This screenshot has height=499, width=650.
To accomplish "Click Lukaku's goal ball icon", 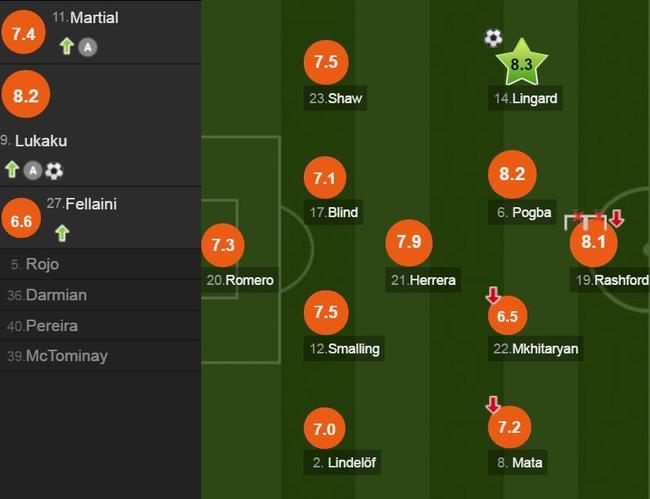I will tap(54, 170).
